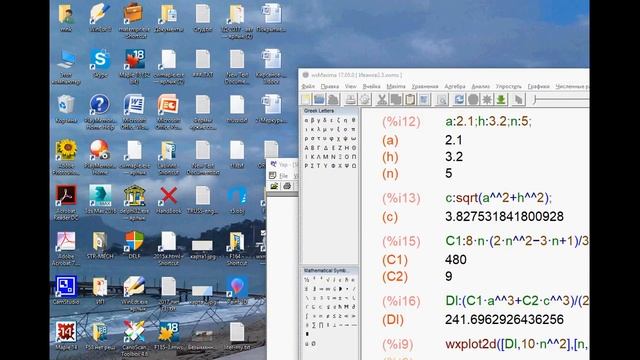Select the Maple 14 desktop icon
Screen dimensions: 640x360
(66, 337)
